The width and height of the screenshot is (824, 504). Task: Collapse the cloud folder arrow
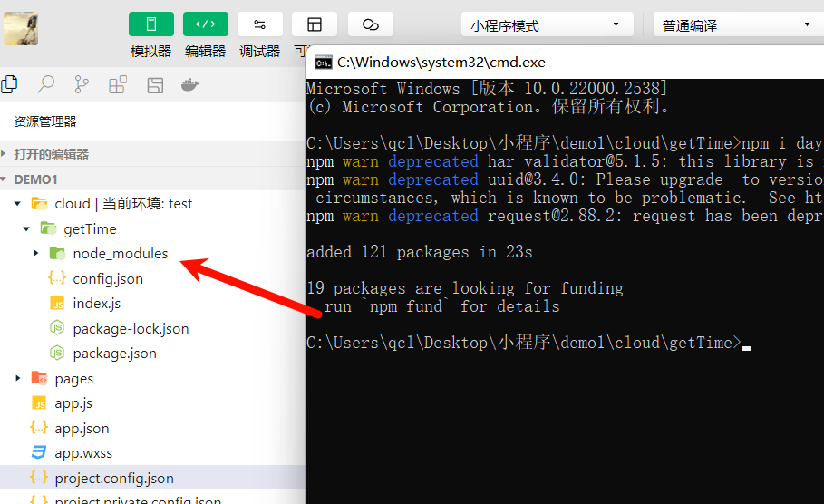tap(17, 203)
